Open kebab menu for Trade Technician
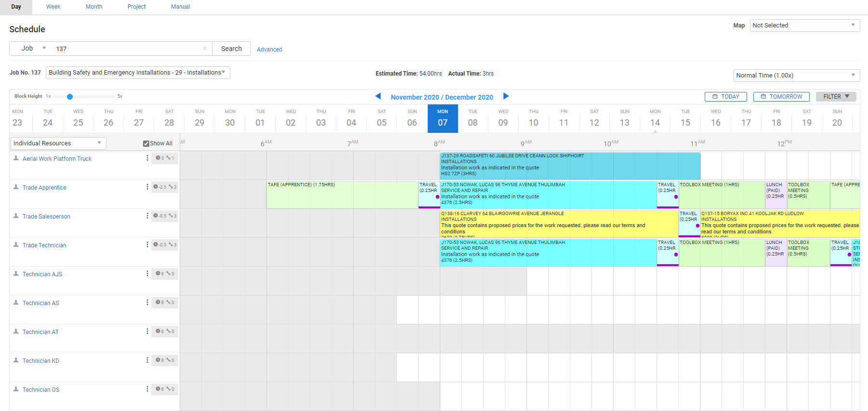This screenshot has width=868, height=411. point(147,244)
